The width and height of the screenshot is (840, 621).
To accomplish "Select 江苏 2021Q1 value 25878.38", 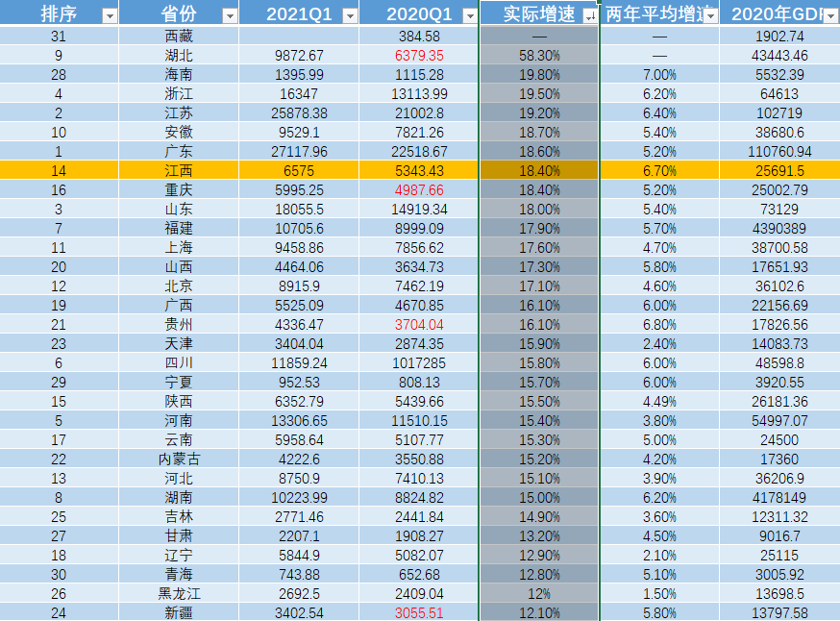I will [299, 113].
